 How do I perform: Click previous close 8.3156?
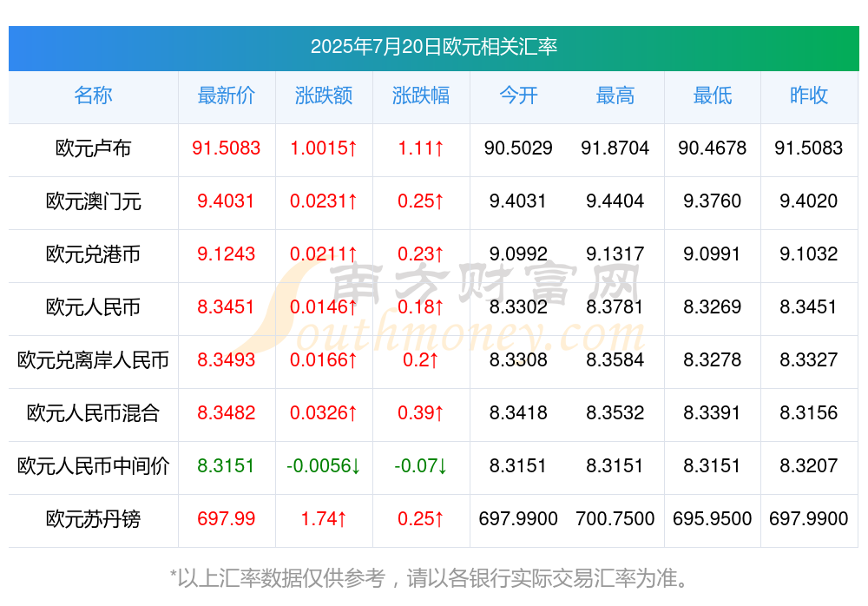click(x=809, y=412)
